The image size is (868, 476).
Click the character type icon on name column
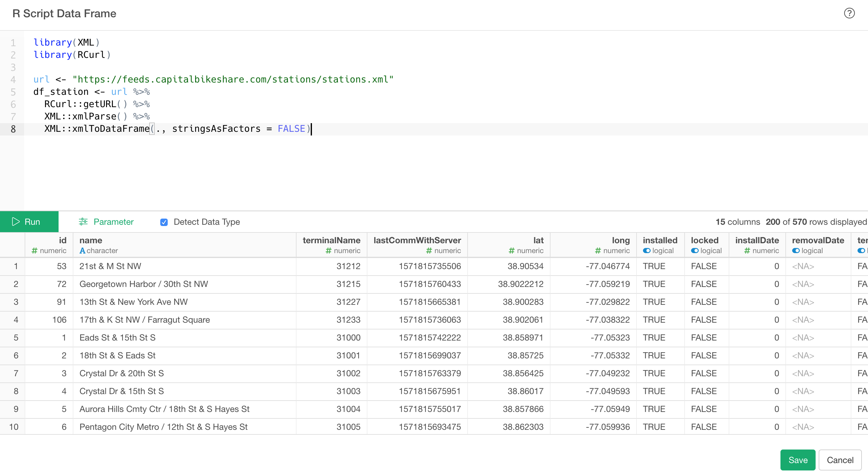82,251
